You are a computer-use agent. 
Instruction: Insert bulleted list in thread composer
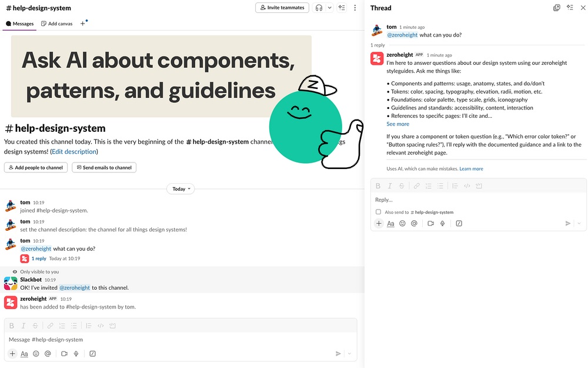point(440,186)
